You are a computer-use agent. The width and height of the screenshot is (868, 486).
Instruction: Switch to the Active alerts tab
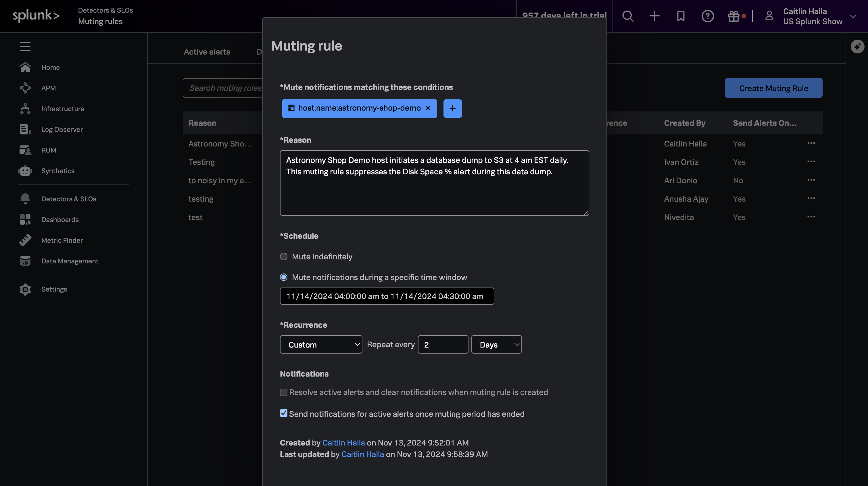[207, 51]
